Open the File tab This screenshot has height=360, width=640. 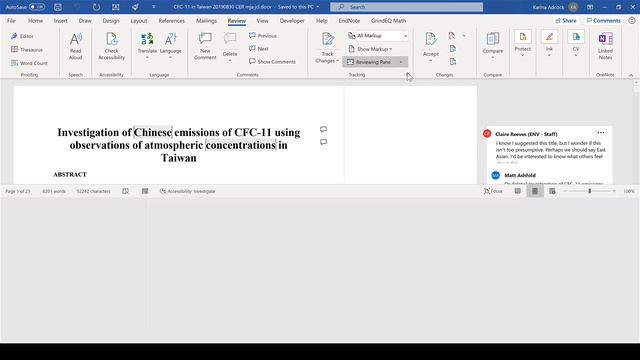[11, 21]
